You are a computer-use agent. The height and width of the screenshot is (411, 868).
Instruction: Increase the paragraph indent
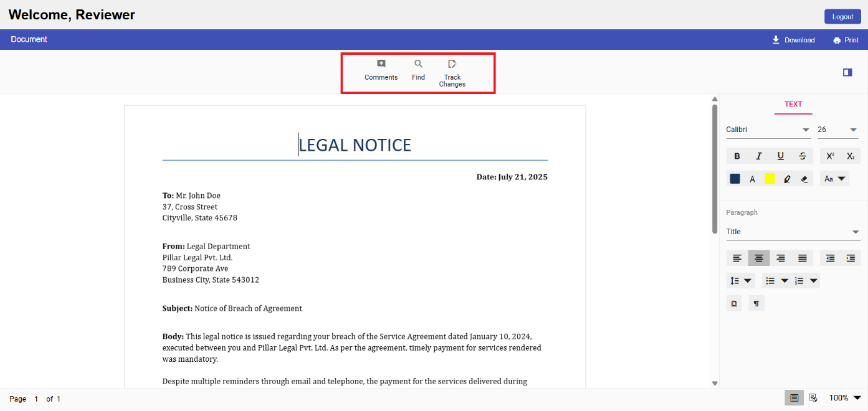[850, 258]
